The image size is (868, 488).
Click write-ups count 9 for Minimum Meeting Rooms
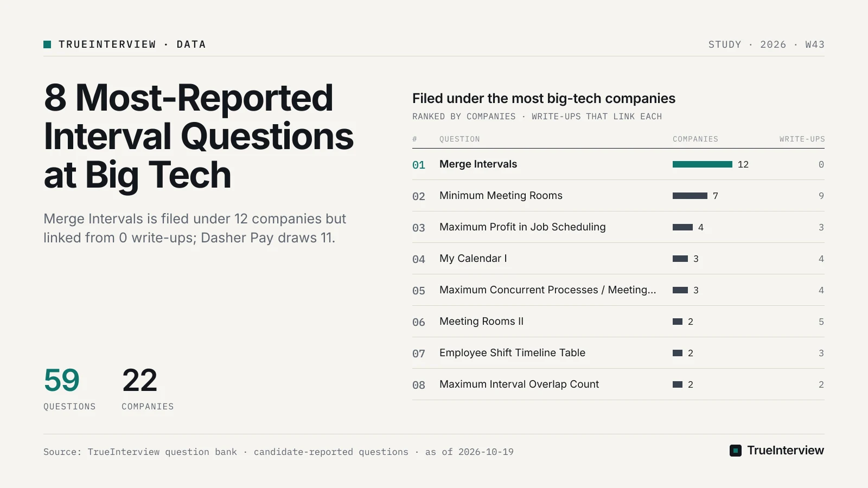coord(821,196)
